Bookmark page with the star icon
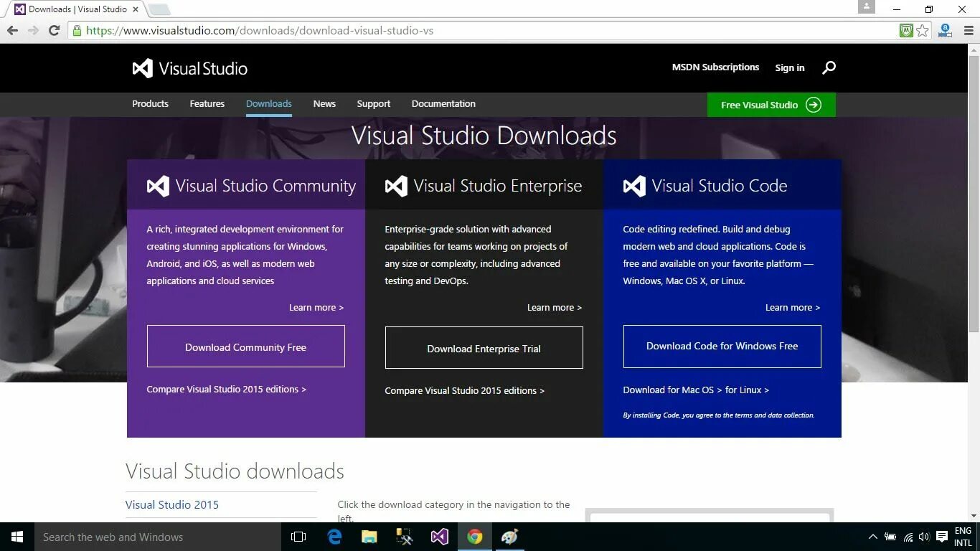Viewport: 980px width, 551px height. pos(923,30)
